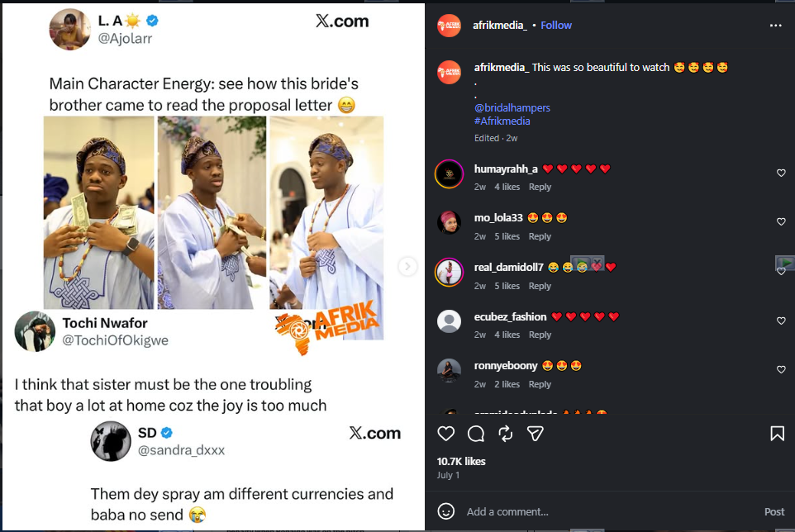Like humayrahh_a's comment
Viewport: 795px width, 532px height.
point(781,173)
